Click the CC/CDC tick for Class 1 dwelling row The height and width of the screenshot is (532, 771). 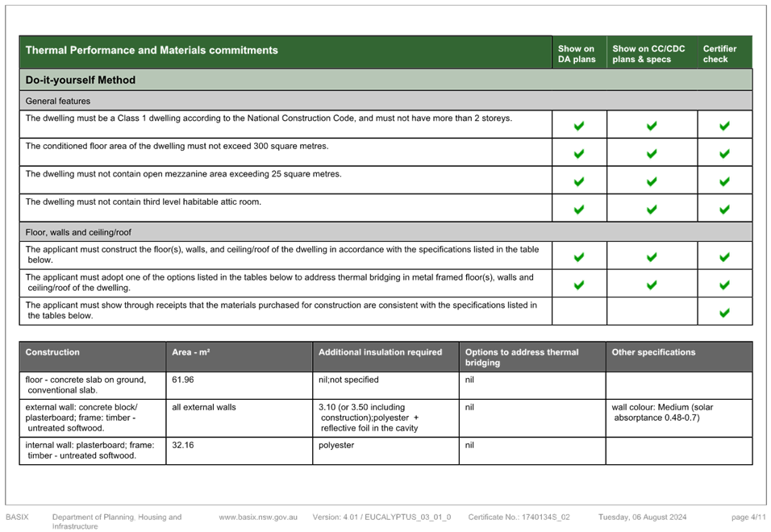click(652, 126)
